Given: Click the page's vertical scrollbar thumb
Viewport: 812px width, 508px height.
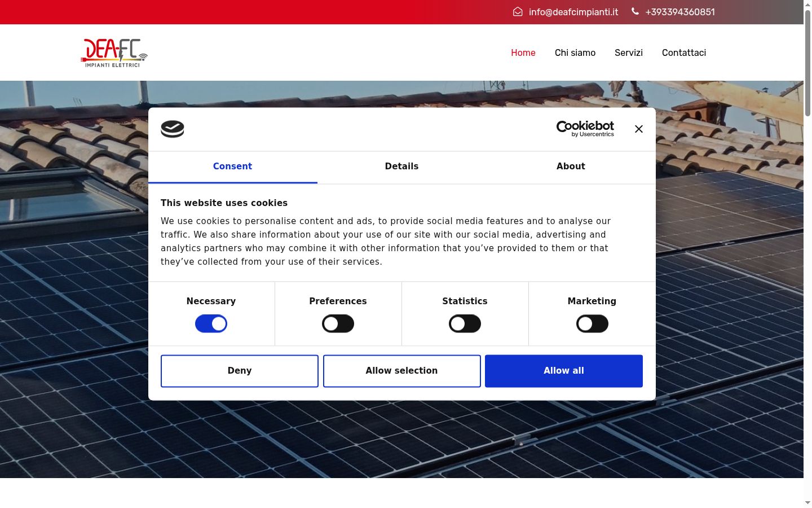Looking at the screenshot, I should click(x=807, y=63).
